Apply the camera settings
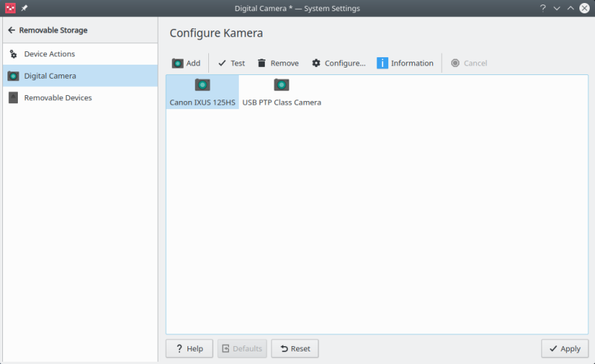595x364 pixels. click(565, 348)
